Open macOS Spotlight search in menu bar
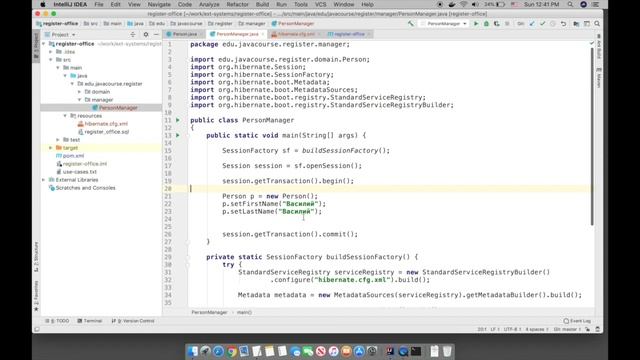Screen dimensions: 640x360 (570, 4)
